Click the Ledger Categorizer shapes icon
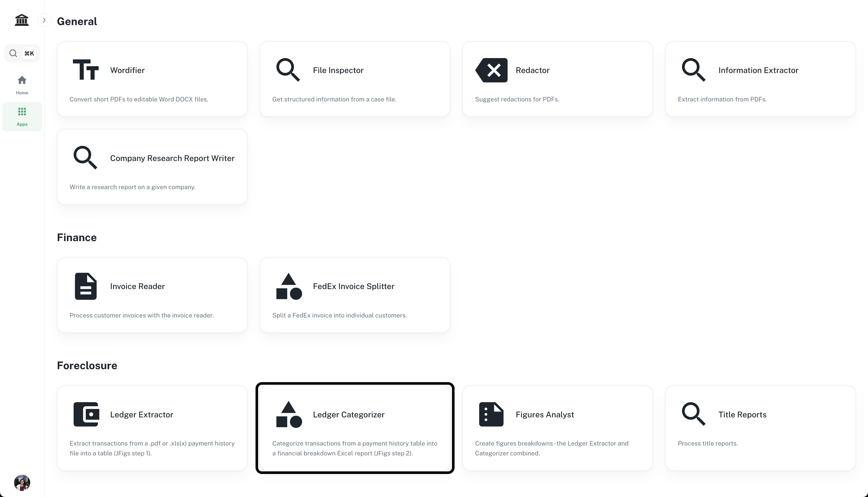The width and height of the screenshot is (868, 497). 289,414
